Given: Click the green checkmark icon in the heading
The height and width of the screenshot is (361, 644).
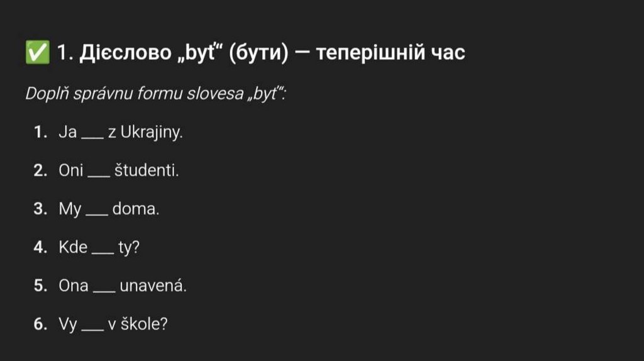Looking at the screenshot, I should pyautogui.click(x=37, y=52).
